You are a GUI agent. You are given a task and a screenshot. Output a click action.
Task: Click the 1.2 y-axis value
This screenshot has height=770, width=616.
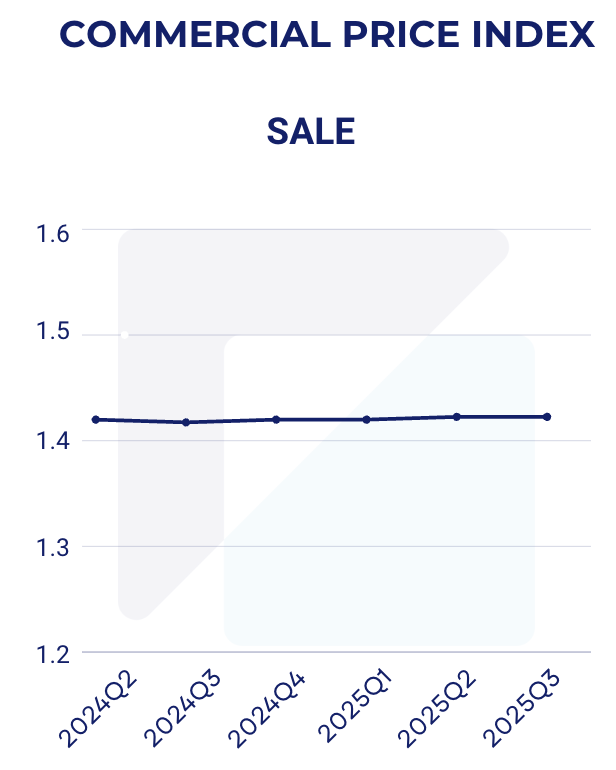pyautogui.click(x=52, y=653)
